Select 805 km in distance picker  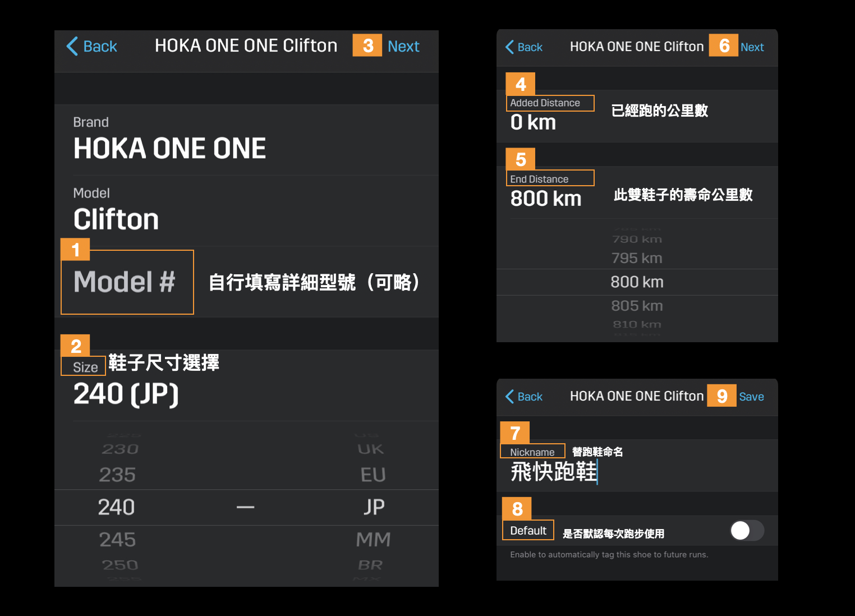click(637, 306)
